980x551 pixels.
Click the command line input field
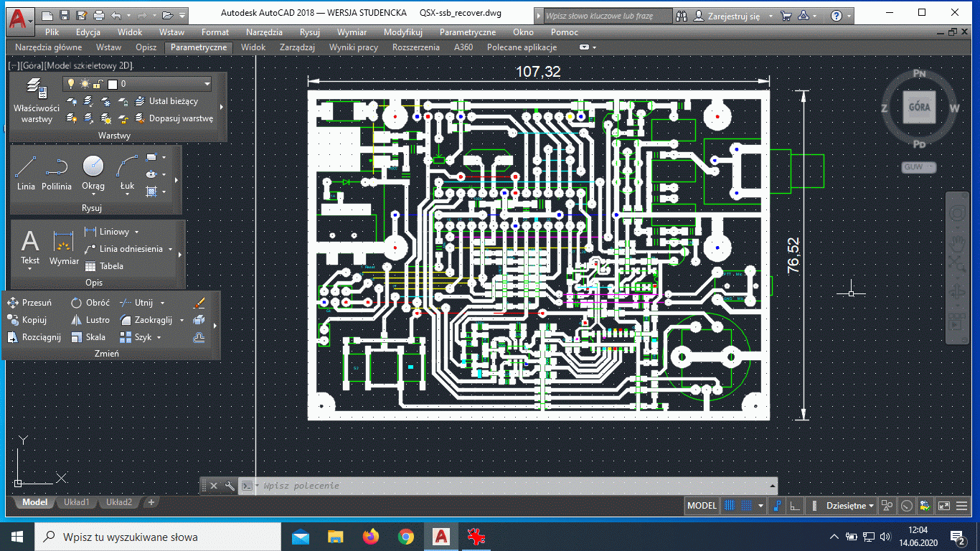pyautogui.click(x=502, y=486)
